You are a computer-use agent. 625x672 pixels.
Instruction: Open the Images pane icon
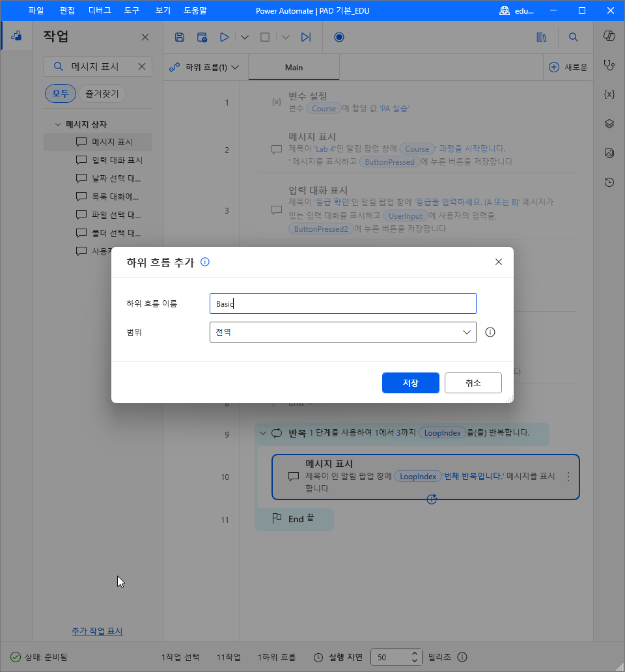(x=609, y=153)
